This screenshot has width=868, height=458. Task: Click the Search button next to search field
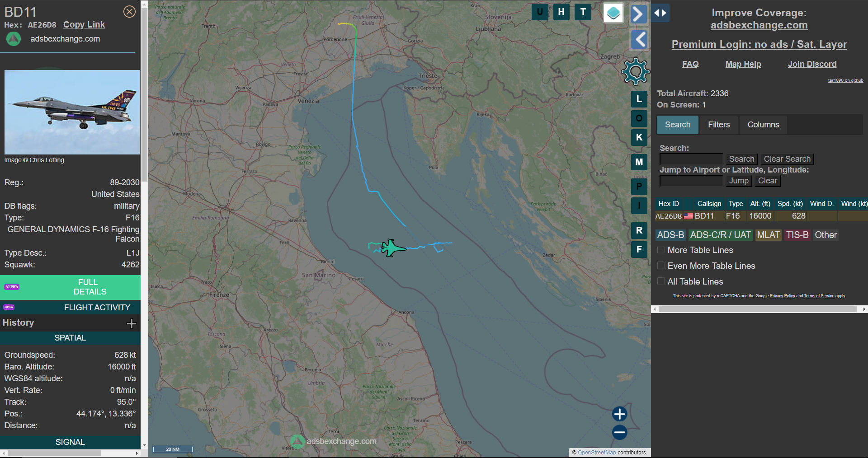click(x=741, y=159)
